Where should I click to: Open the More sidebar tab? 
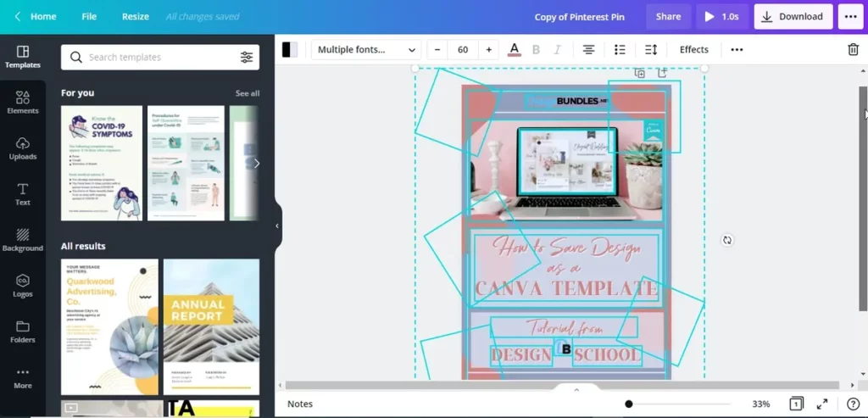[23, 377]
